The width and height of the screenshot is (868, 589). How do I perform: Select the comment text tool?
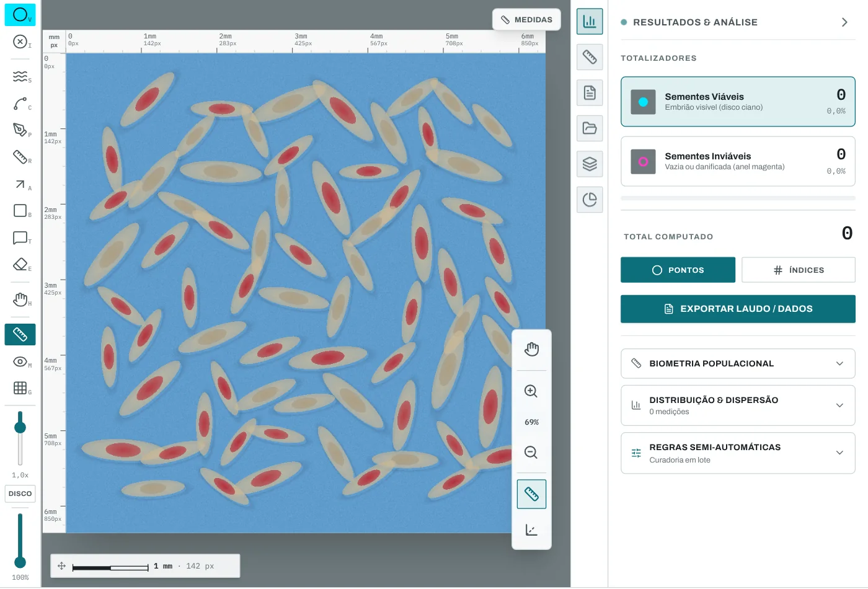point(20,237)
